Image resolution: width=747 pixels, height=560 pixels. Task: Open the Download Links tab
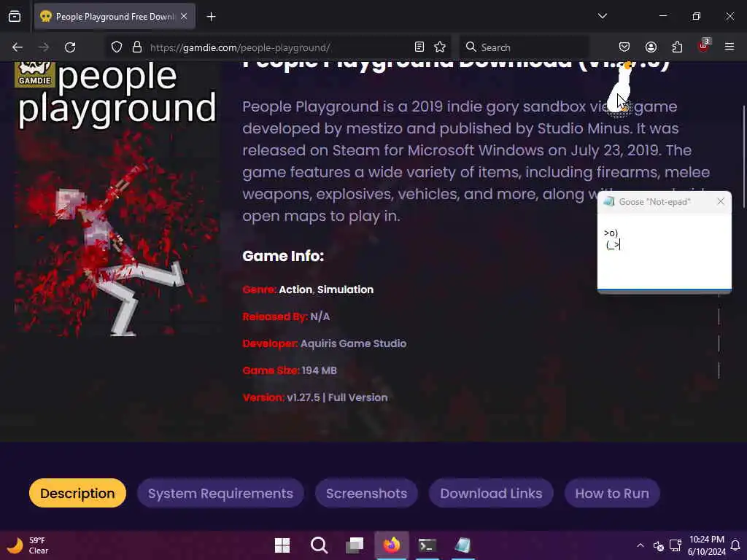point(491,494)
